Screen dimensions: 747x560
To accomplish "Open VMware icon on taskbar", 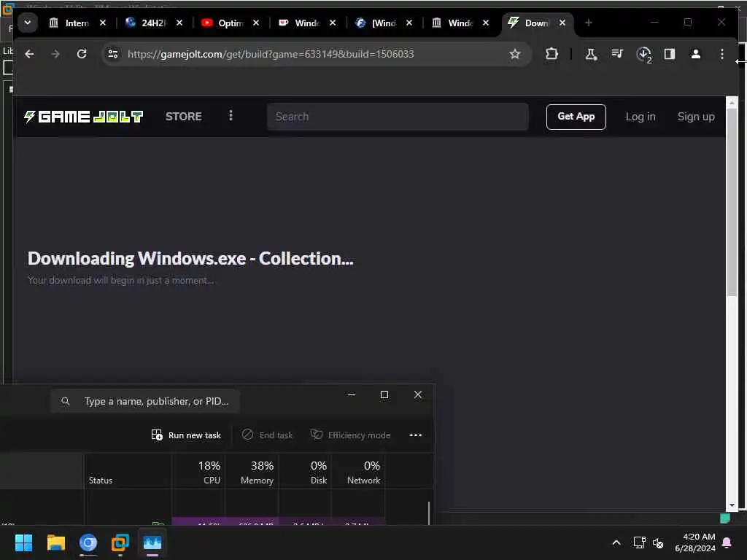I will click(x=120, y=542).
